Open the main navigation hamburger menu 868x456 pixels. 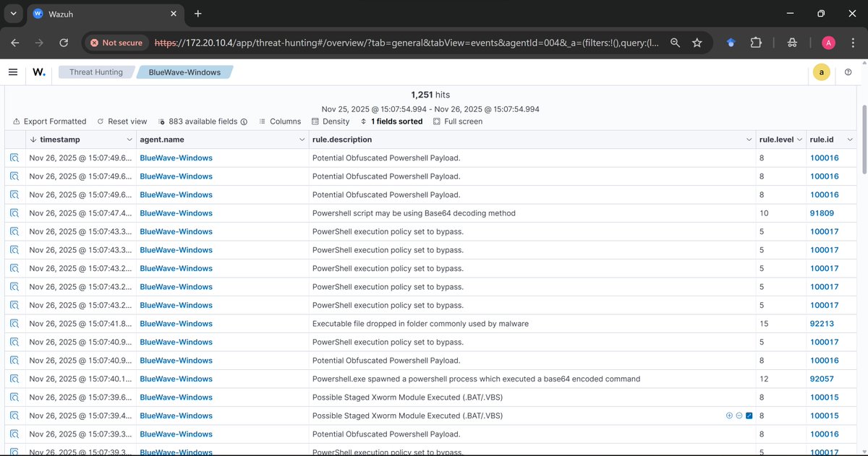13,72
